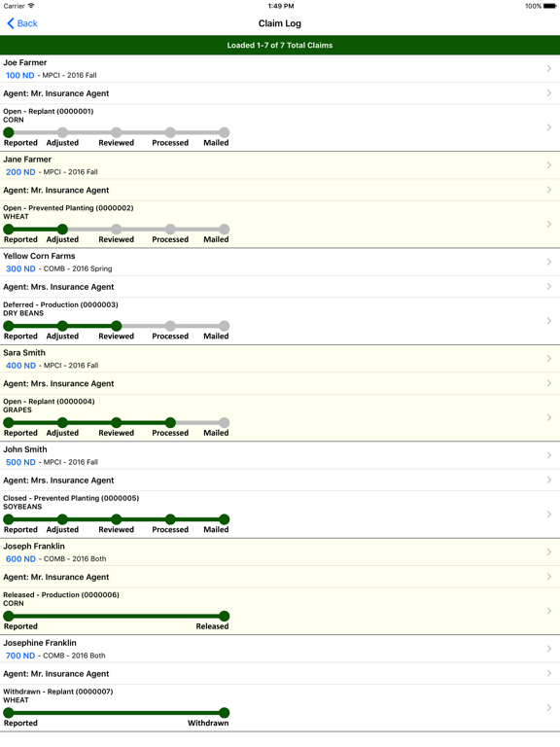Screen dimensions: 560x747
Task: Select Josephine Franklin name
Action: pos(40,643)
